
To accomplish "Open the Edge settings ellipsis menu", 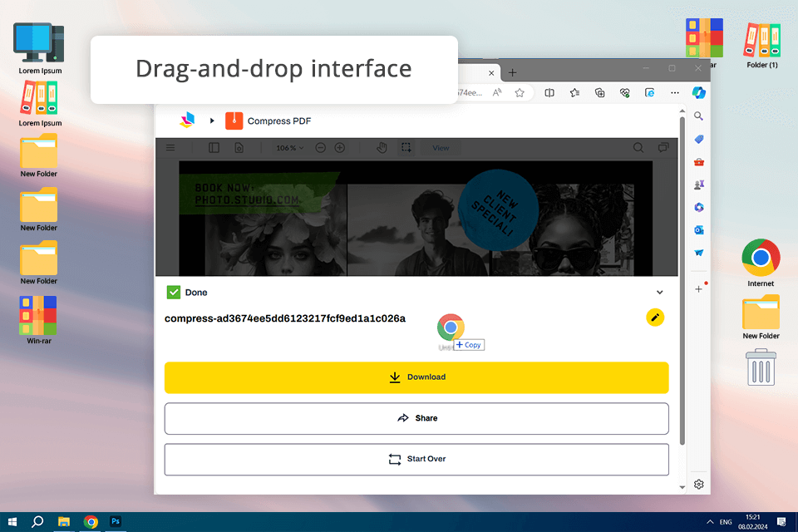I will [675, 92].
